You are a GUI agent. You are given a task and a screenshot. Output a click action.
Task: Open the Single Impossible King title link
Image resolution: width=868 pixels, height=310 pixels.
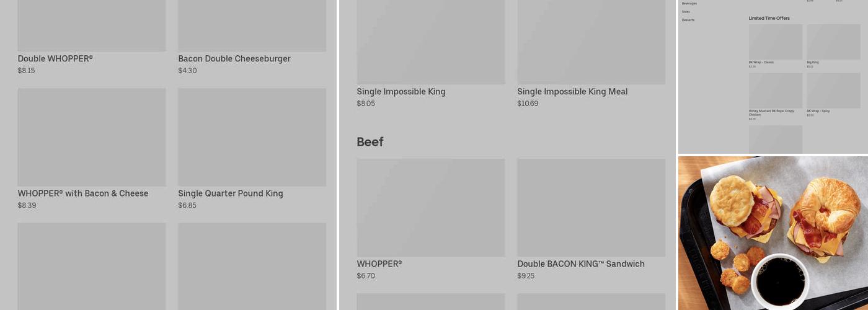tap(401, 92)
